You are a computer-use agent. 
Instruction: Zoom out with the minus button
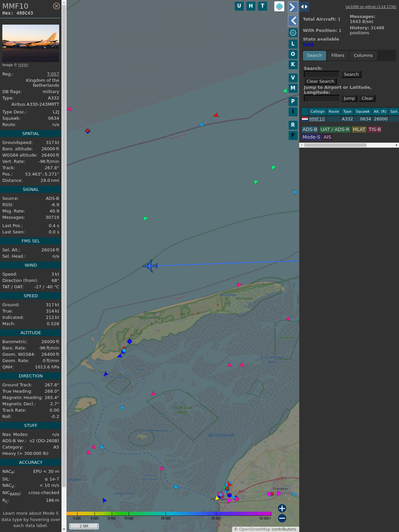(x=282, y=518)
